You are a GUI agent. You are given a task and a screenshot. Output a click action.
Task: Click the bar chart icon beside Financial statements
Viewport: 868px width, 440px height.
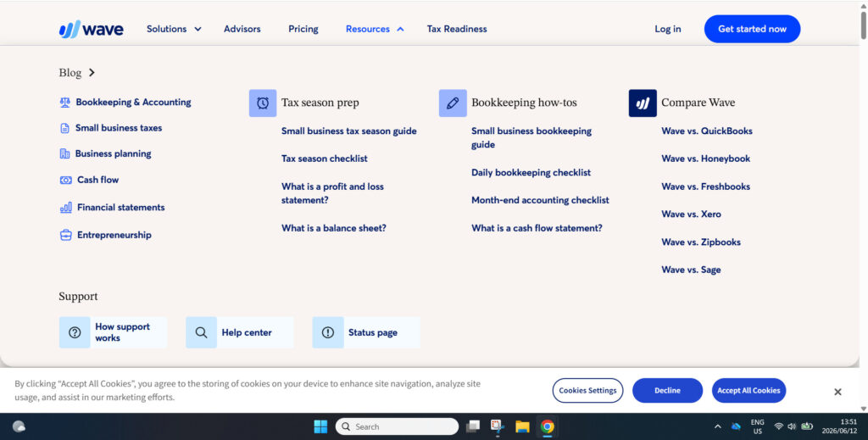(66, 207)
